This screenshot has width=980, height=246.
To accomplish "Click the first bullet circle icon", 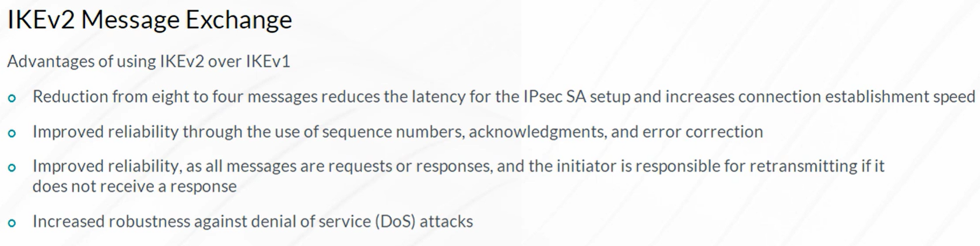I will click(x=12, y=99).
